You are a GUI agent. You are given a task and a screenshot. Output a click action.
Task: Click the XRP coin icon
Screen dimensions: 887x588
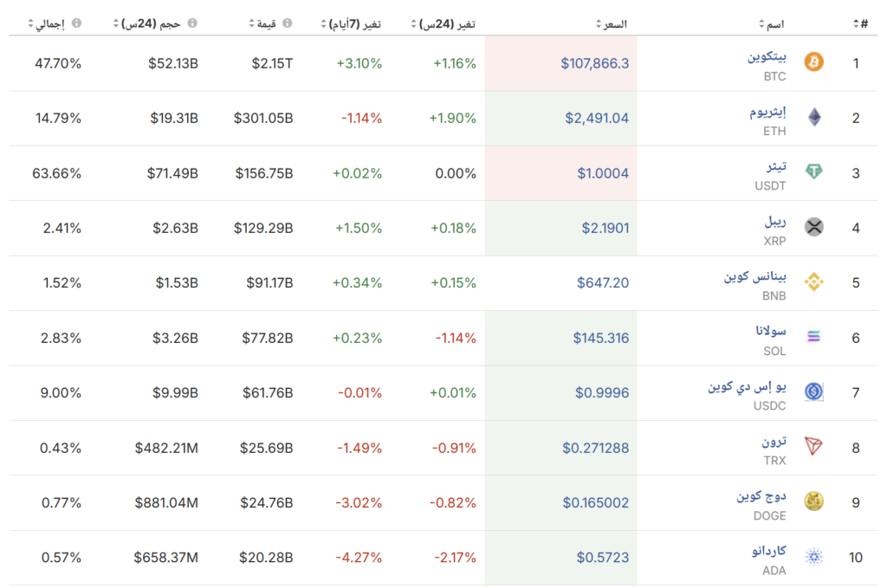(x=813, y=228)
